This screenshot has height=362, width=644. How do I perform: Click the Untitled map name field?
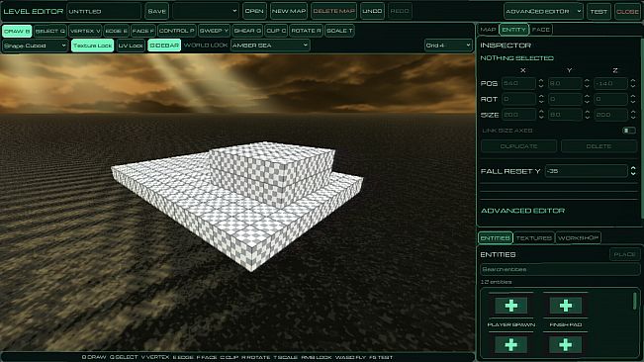tap(104, 12)
